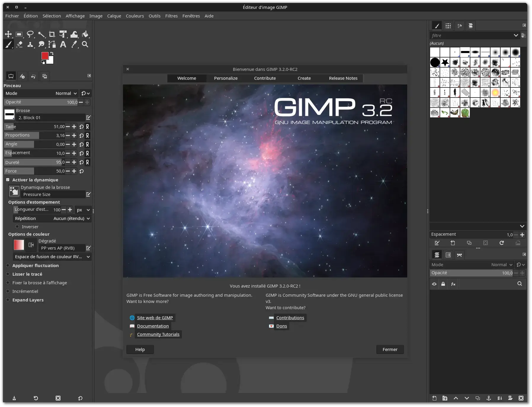Open the Mode dropdown set to Normal
The image size is (532, 407).
coord(66,93)
